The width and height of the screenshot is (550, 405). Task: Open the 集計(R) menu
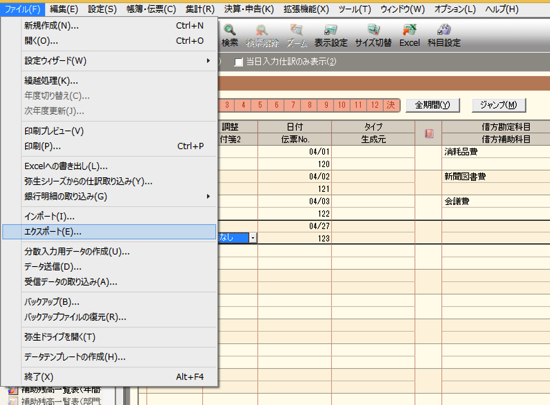[200, 9]
